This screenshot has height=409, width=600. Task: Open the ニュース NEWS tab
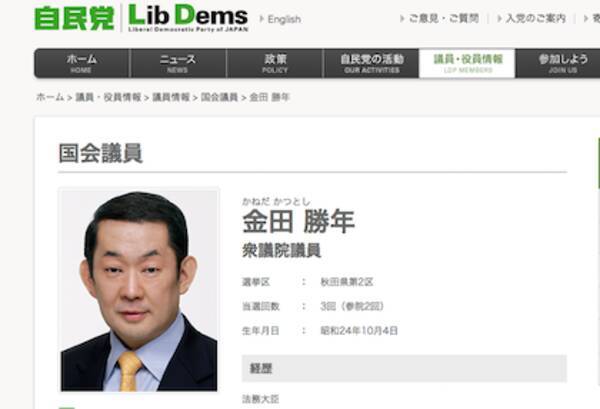point(178,64)
